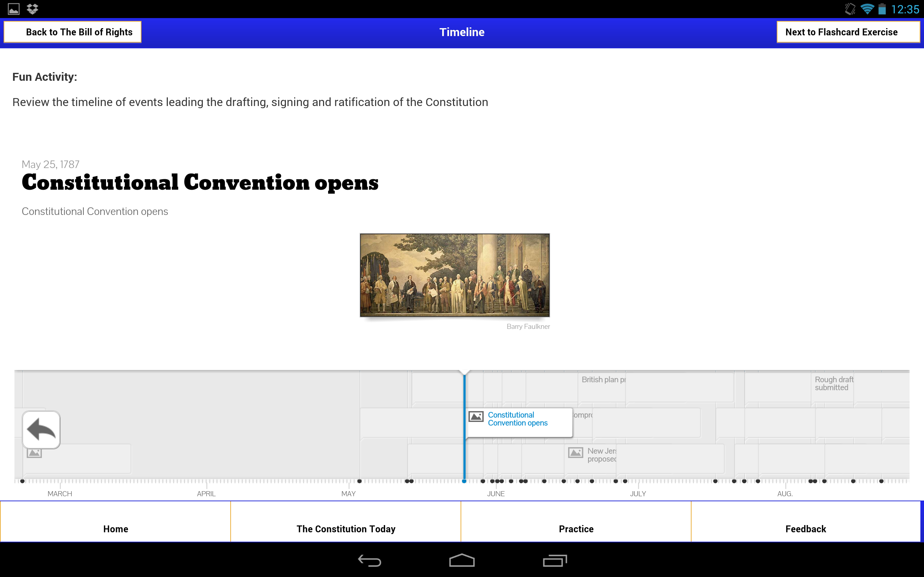
Task: Click the screenshot gallery icon in the status bar
Action: [x=14, y=8]
